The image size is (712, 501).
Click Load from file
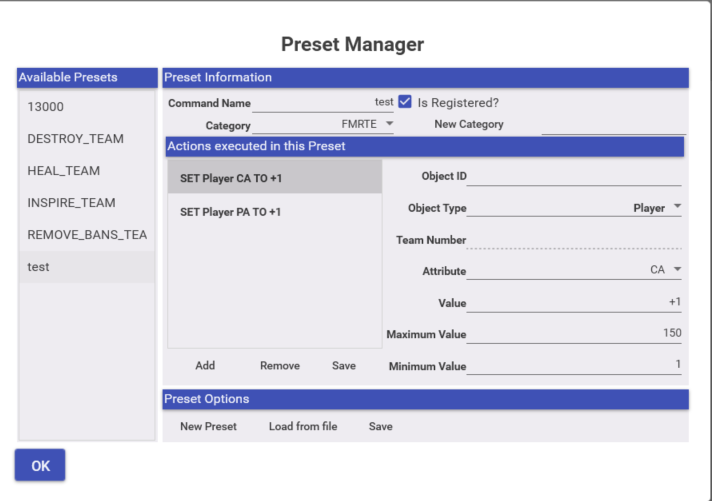(x=303, y=426)
